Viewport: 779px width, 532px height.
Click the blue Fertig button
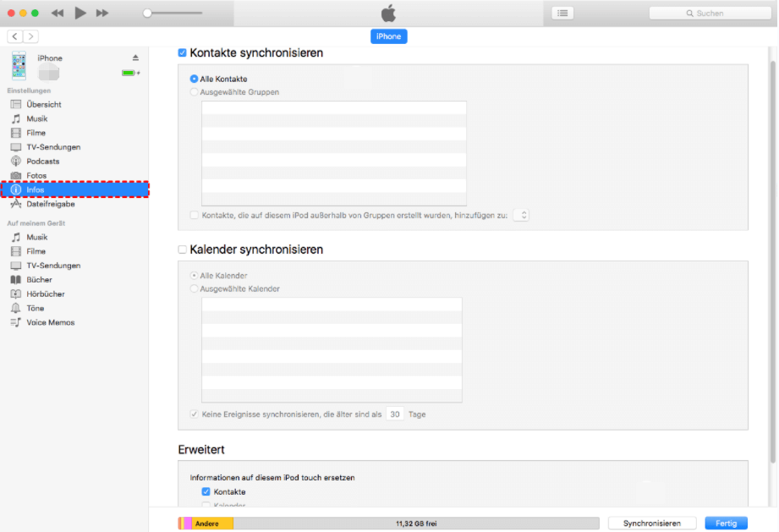point(726,524)
